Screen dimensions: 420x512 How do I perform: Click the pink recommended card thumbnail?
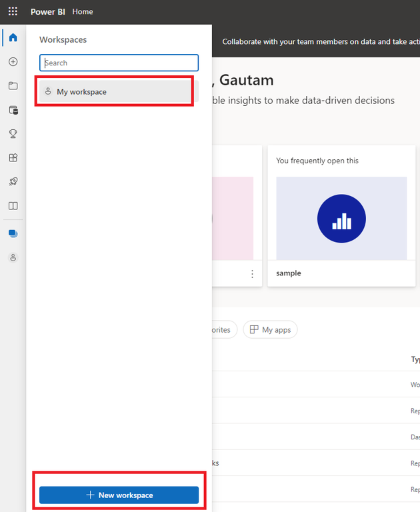pos(233,219)
